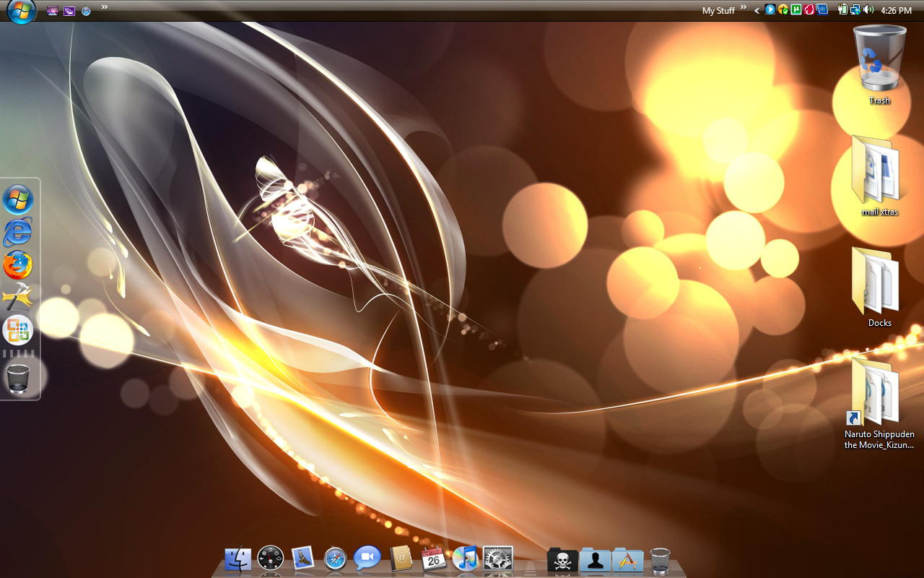Launch Firefox from the side dock
924x578 pixels.
(18, 265)
